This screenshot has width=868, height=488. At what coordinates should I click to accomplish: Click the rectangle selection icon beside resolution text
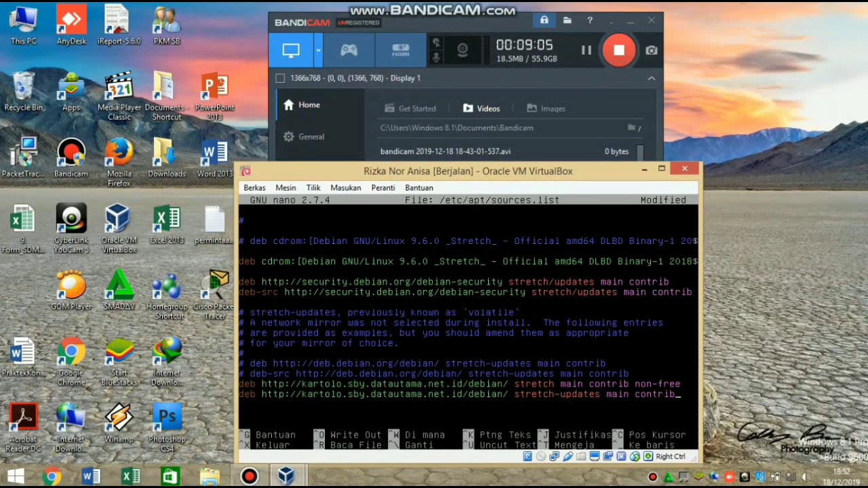(x=280, y=78)
